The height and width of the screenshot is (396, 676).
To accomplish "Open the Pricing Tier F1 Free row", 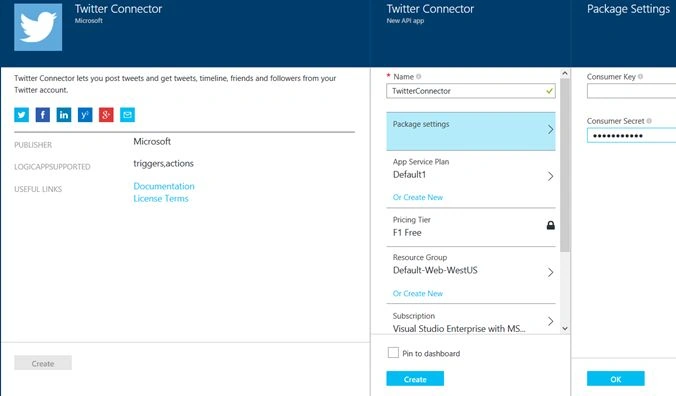I will click(x=471, y=226).
